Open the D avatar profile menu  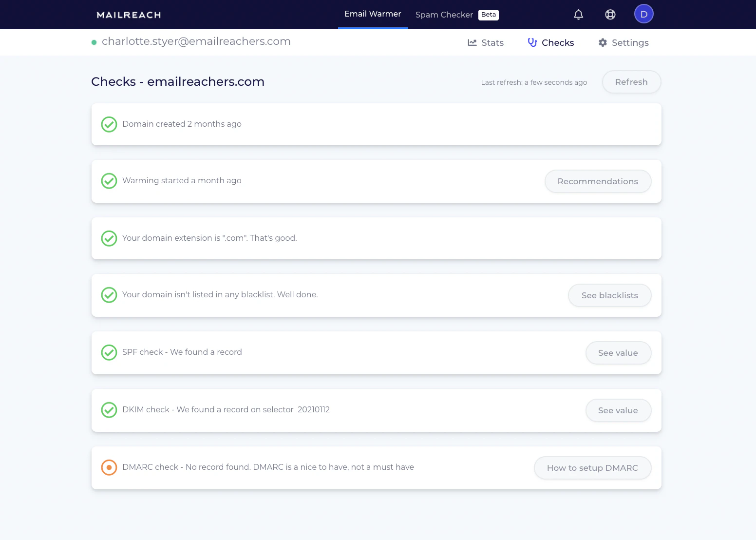(x=643, y=14)
